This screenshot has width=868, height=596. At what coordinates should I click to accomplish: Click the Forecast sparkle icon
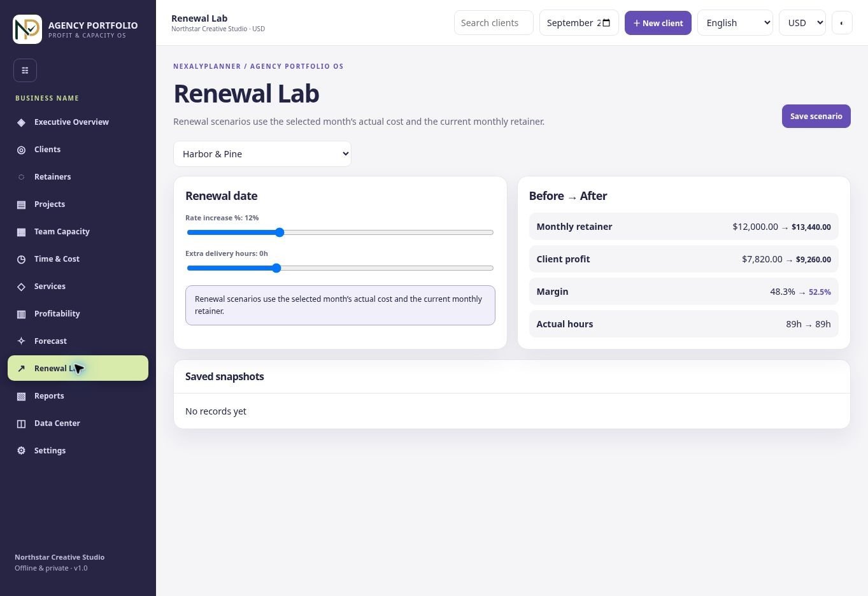click(21, 341)
